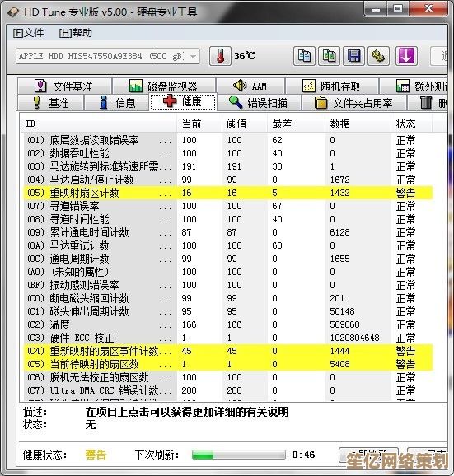
Task: Select row (C0) 断电磁头缩回计数
Action: click(228, 298)
